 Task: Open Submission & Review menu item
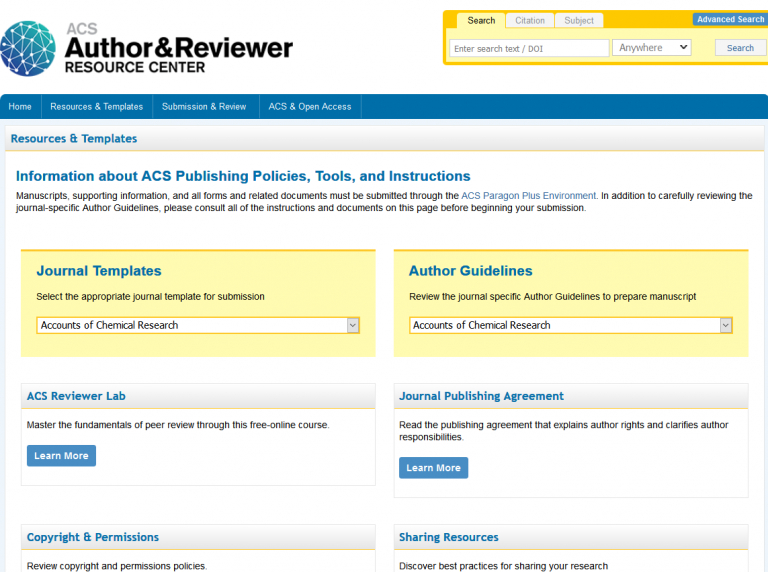point(204,107)
